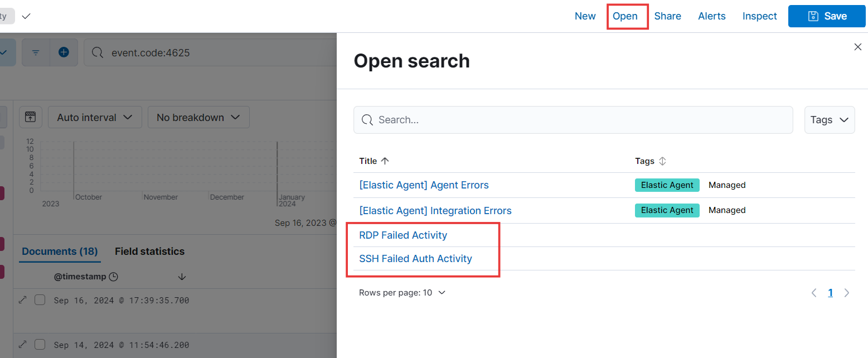Expand the Auto interval dropdown
This screenshot has height=358, width=868.
[x=95, y=117]
